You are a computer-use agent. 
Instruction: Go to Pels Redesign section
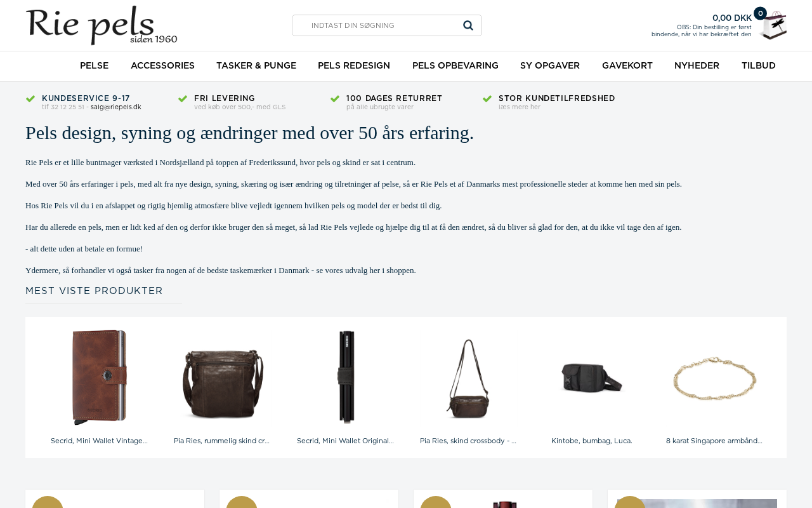point(354,66)
